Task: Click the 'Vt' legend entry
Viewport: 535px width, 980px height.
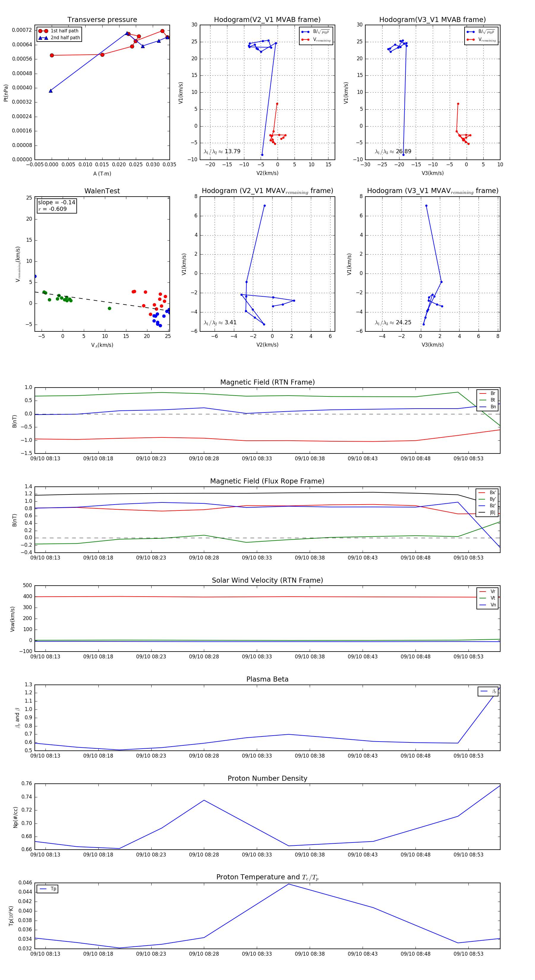Action: [x=487, y=598]
